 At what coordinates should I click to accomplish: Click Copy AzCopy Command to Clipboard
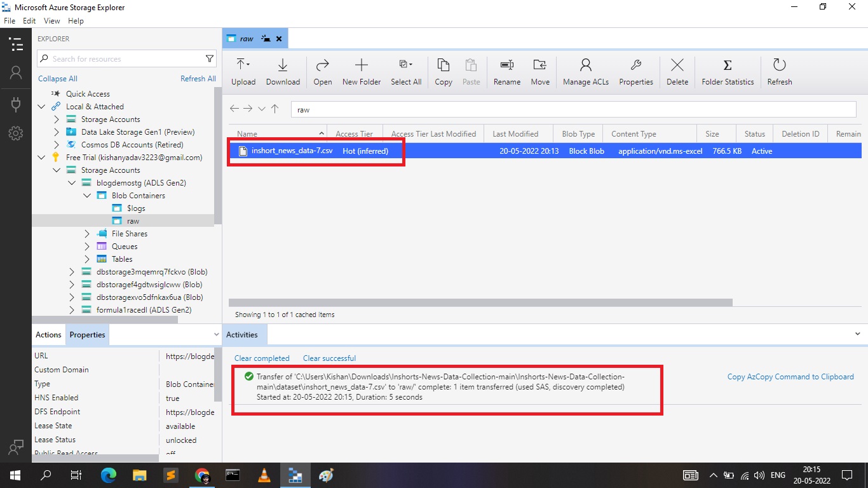[x=790, y=377]
